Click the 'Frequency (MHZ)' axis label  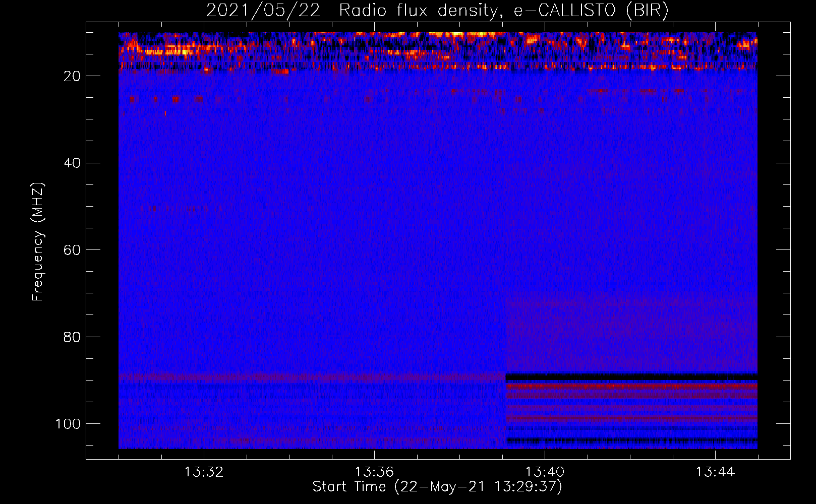point(38,242)
